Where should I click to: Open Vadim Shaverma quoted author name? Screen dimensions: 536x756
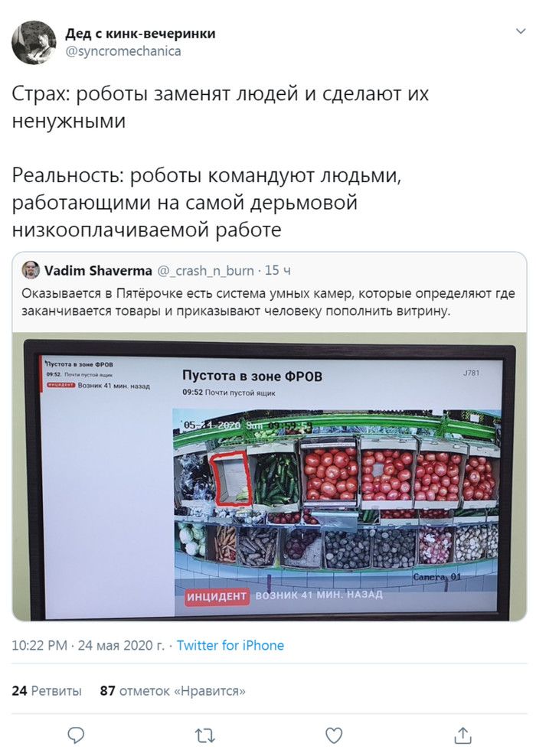coord(98,270)
